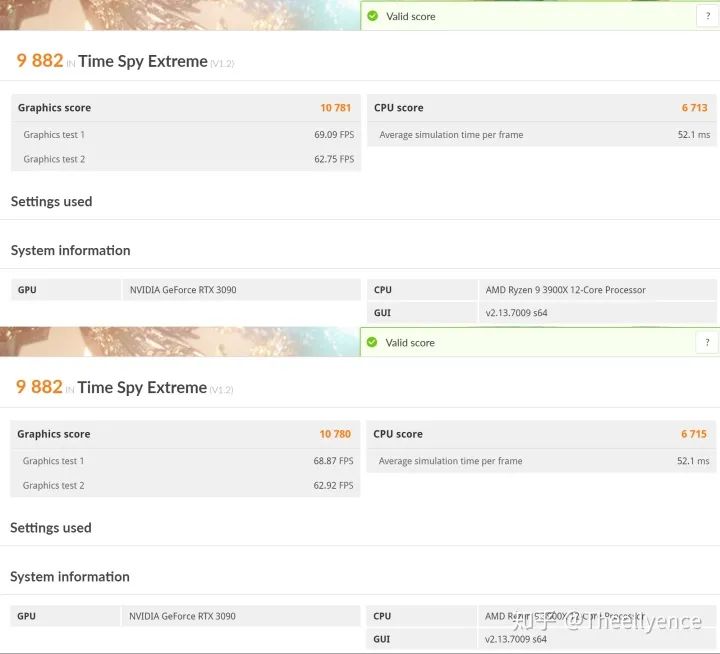The height and width of the screenshot is (654, 720).
Task: Click the question mark help button in the second Valid score banner
Action: [x=707, y=342]
